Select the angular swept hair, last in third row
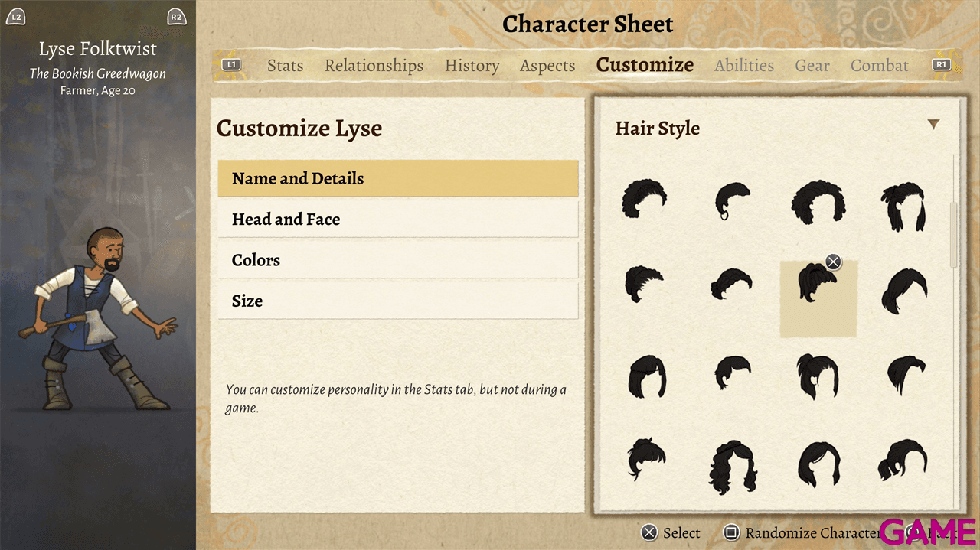 click(906, 376)
